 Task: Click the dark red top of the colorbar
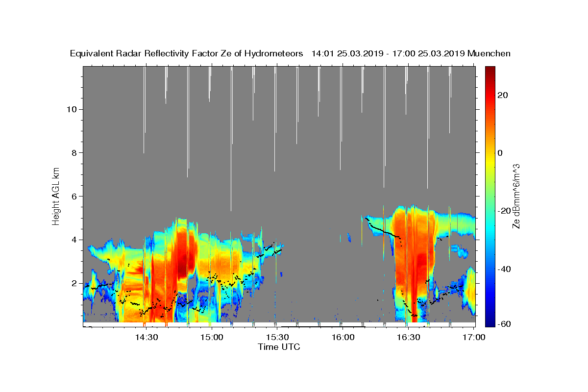tap(490, 71)
